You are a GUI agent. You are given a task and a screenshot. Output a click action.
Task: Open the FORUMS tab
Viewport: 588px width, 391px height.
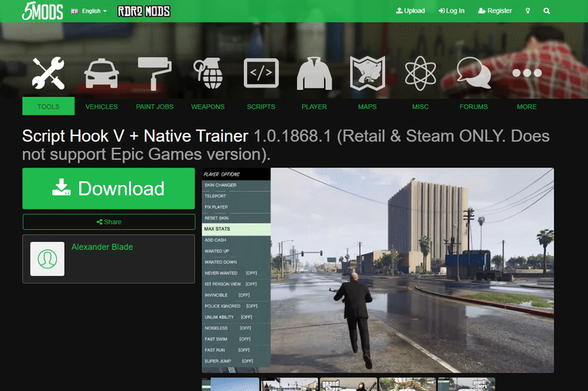click(x=473, y=107)
